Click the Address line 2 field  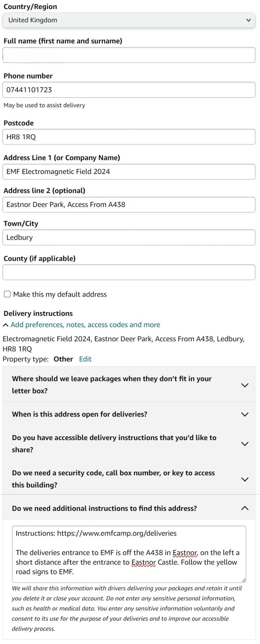129,205
